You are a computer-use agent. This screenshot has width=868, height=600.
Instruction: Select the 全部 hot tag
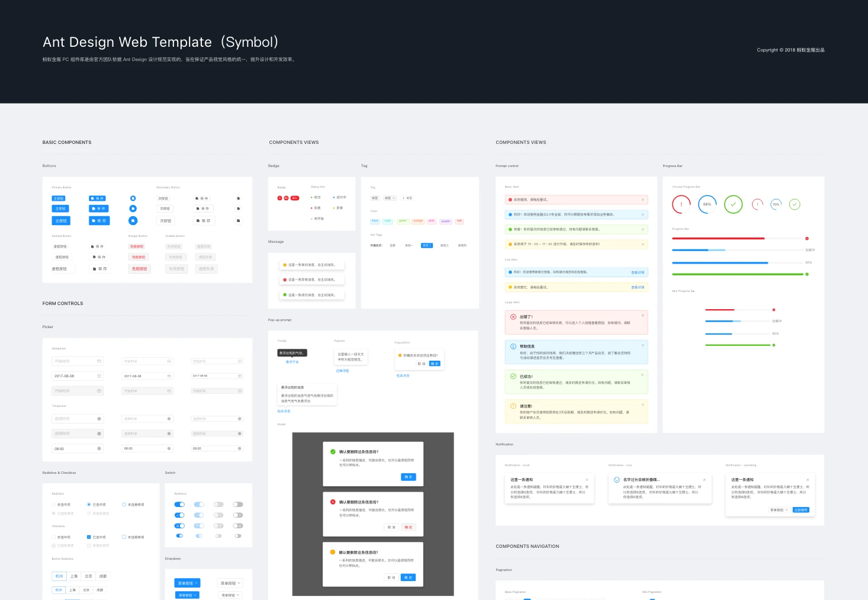click(x=393, y=245)
